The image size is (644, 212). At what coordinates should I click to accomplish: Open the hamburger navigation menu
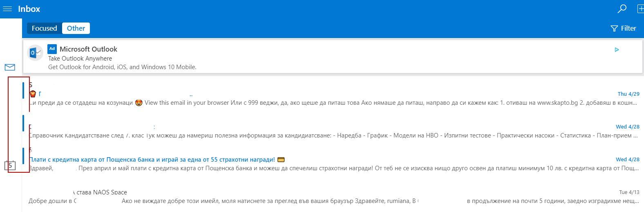pos(7,9)
